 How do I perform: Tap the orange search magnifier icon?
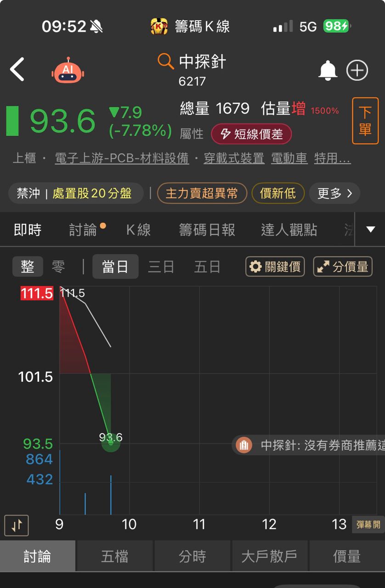165,61
